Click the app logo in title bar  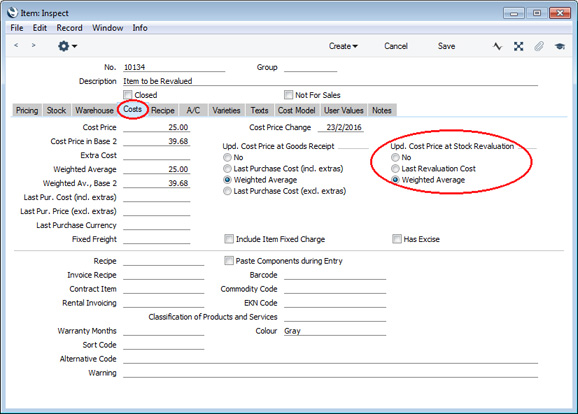tap(12, 13)
